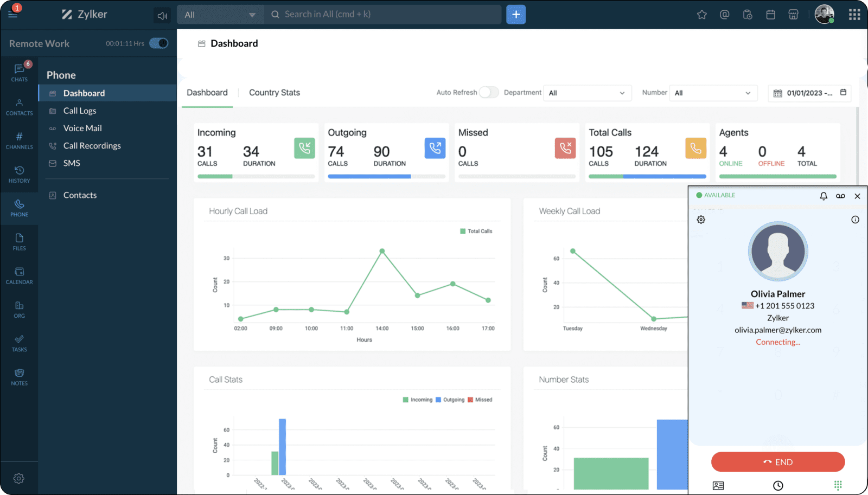Viewport: 868px width, 495px height.
Task: Open call settings gear in the call popup
Action: pos(701,220)
